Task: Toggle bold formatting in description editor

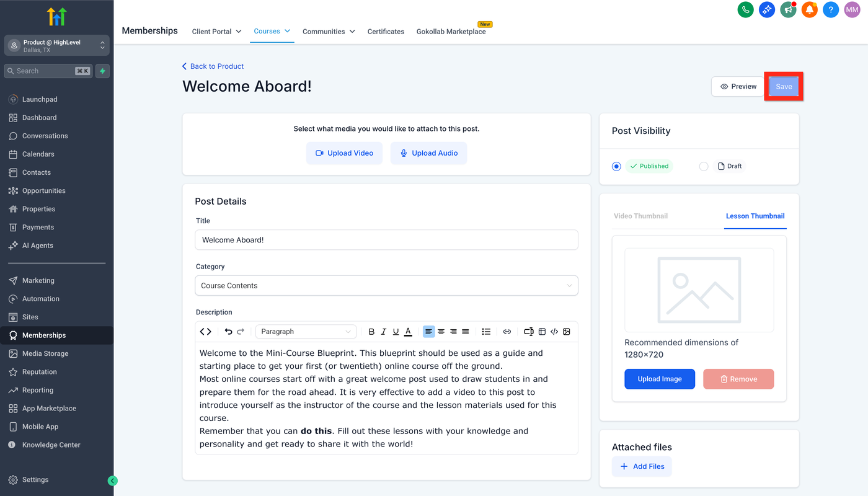Action: click(371, 332)
